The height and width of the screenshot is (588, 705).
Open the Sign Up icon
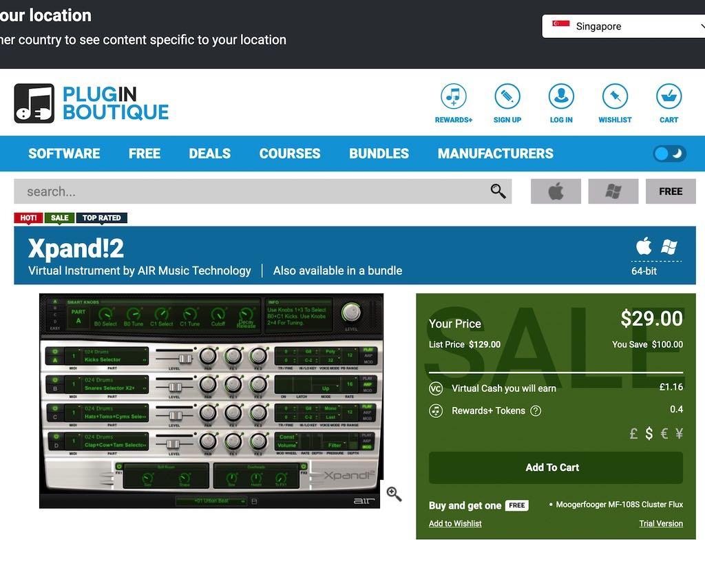(507, 97)
